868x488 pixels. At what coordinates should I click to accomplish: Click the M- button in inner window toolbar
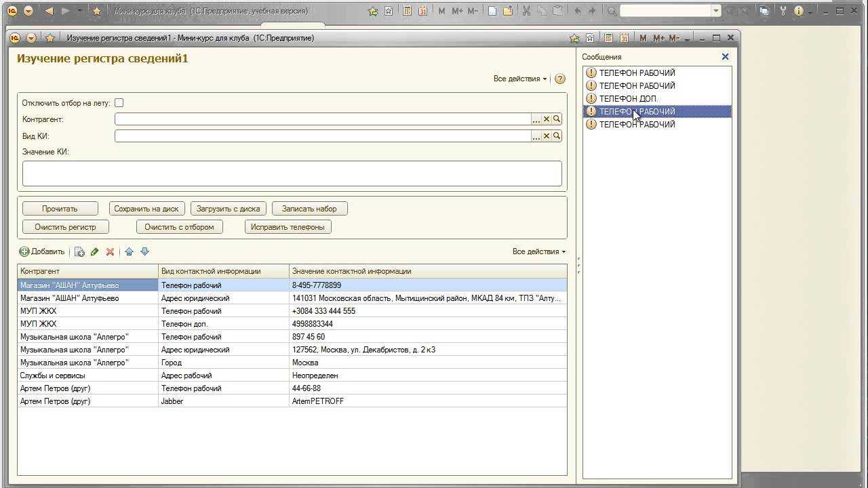pos(674,38)
